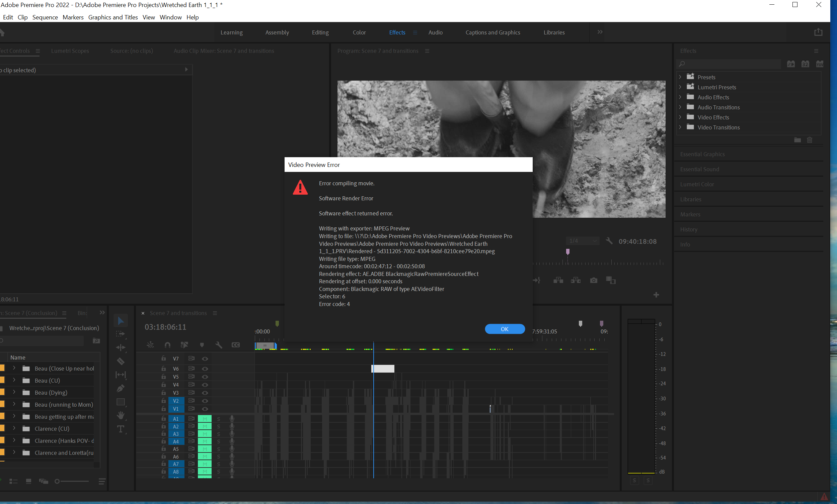Click the OK button to dismiss error
Viewport: 837px width, 504px height.
(x=505, y=328)
